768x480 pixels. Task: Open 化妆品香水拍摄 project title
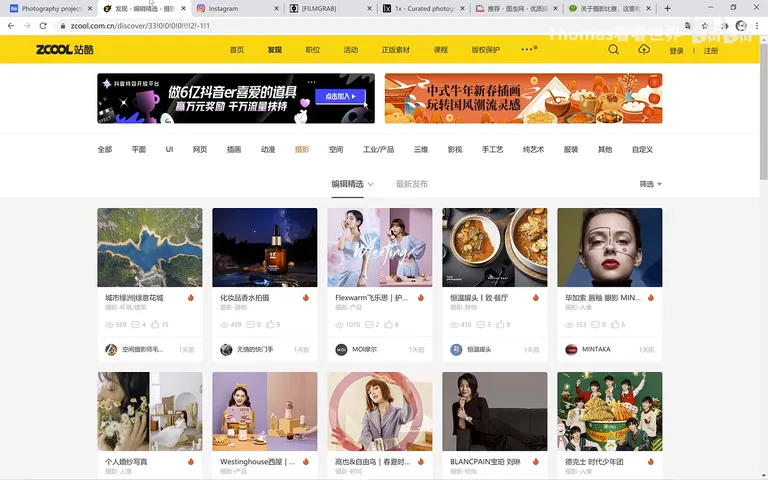[245, 297]
